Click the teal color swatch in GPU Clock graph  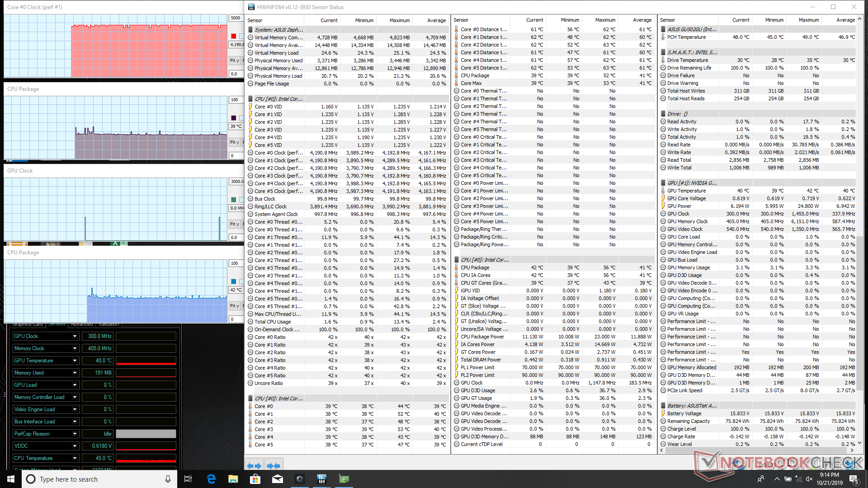(x=233, y=200)
